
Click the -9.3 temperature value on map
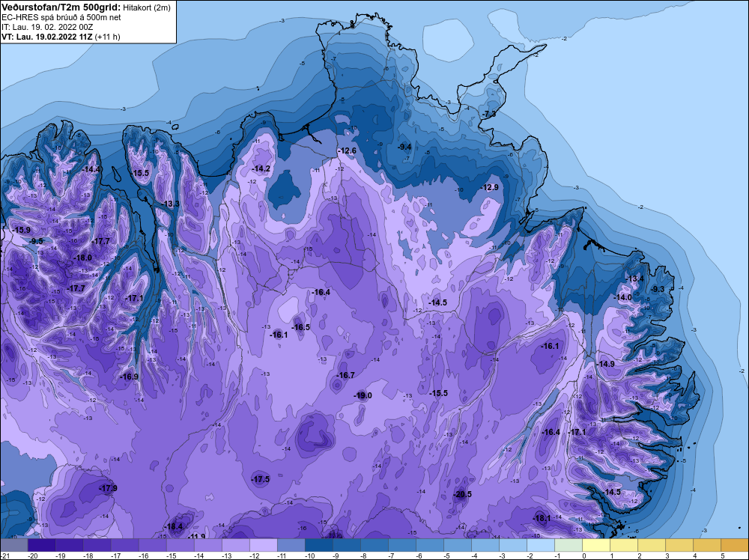(x=657, y=289)
